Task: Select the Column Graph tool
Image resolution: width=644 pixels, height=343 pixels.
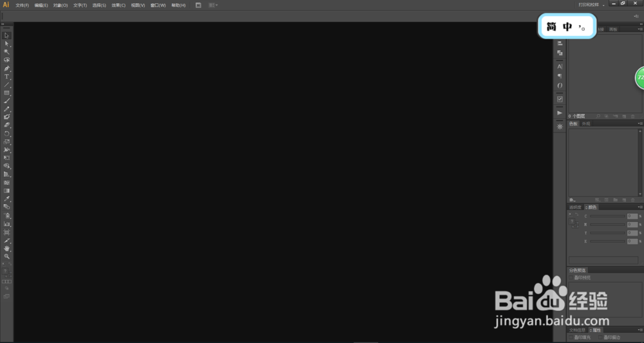Action: coord(6,223)
